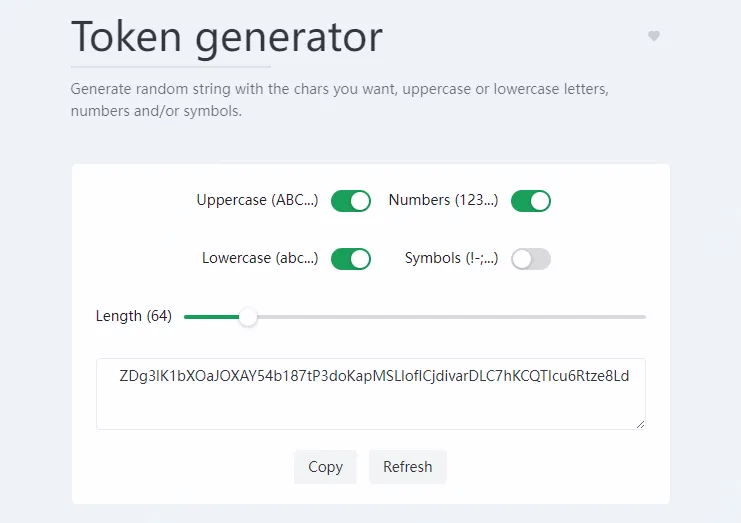741x523 pixels.
Task: Click the text area resize handle
Action: click(640, 424)
